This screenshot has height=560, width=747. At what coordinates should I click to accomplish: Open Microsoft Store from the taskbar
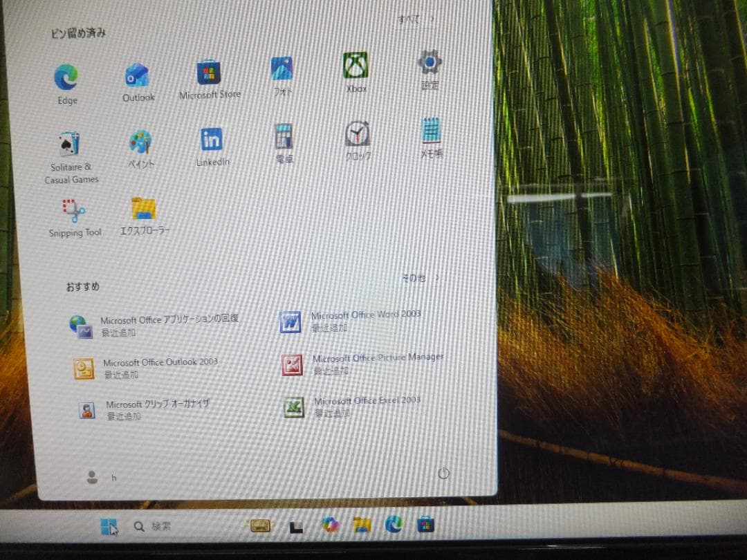(x=425, y=524)
